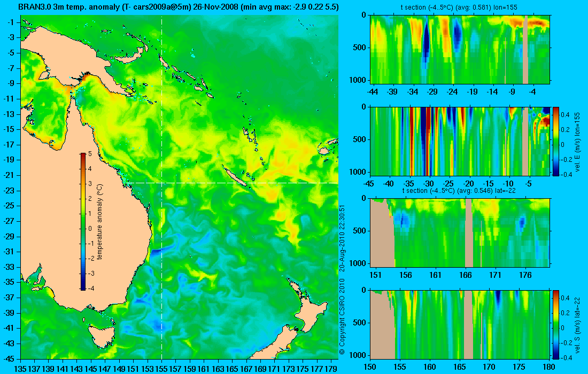Click the Copyright CSIRO 2010 notice
The height and width of the screenshot is (374, 588).
click(342, 317)
